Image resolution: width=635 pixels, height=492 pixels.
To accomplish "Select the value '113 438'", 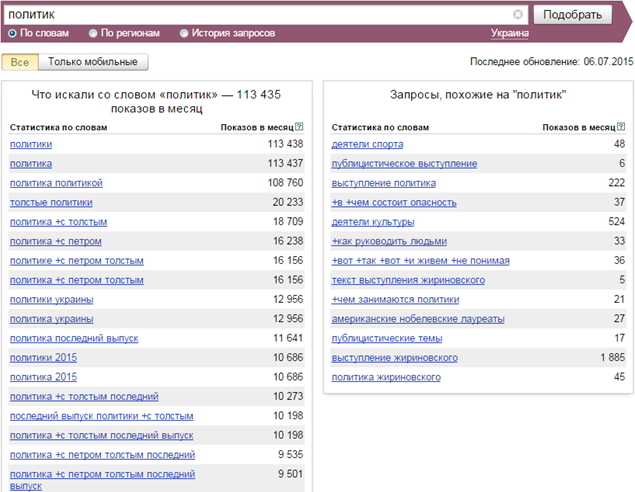I will pyautogui.click(x=285, y=144).
